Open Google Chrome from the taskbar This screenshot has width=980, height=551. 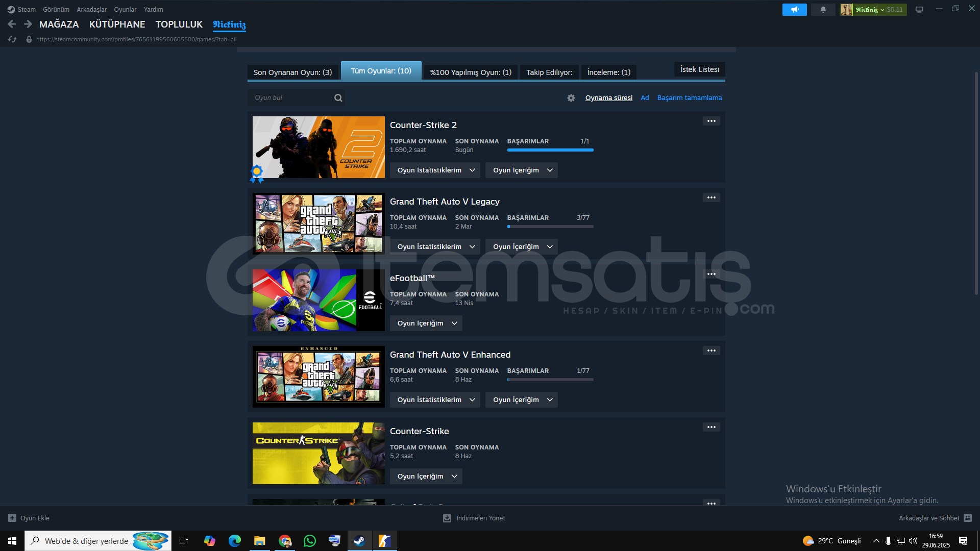click(285, 541)
